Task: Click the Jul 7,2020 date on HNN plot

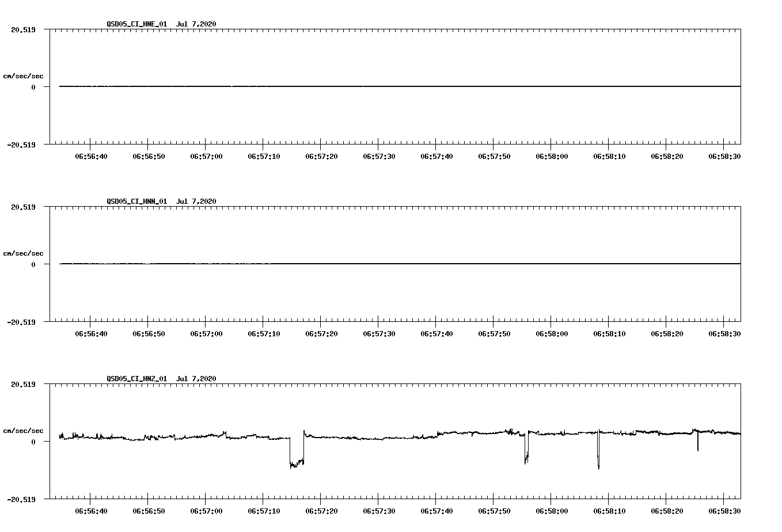Action: (x=196, y=202)
